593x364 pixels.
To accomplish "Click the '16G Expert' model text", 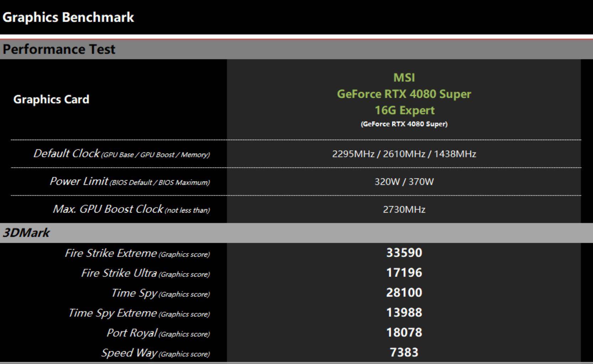I will click(404, 110).
